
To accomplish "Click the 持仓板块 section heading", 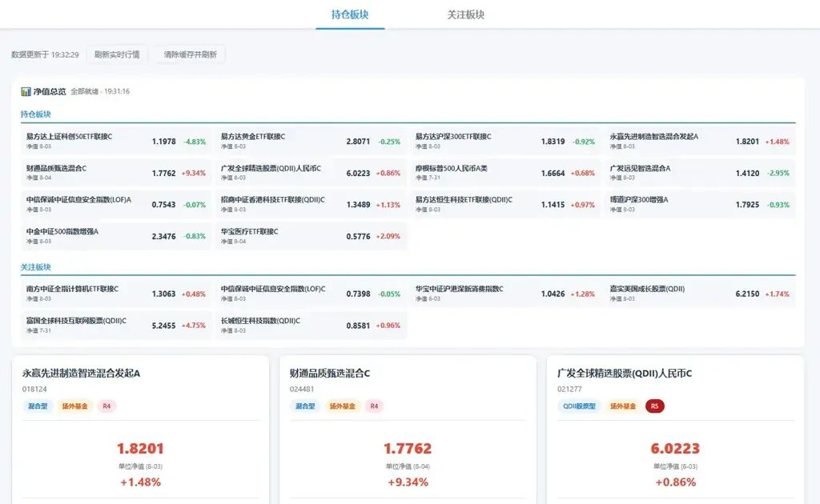I will (35, 114).
